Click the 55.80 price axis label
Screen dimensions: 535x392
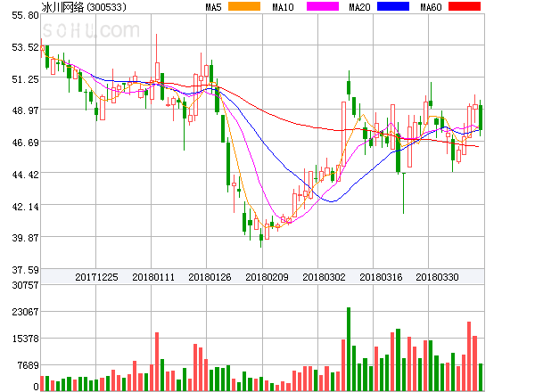click(25, 15)
